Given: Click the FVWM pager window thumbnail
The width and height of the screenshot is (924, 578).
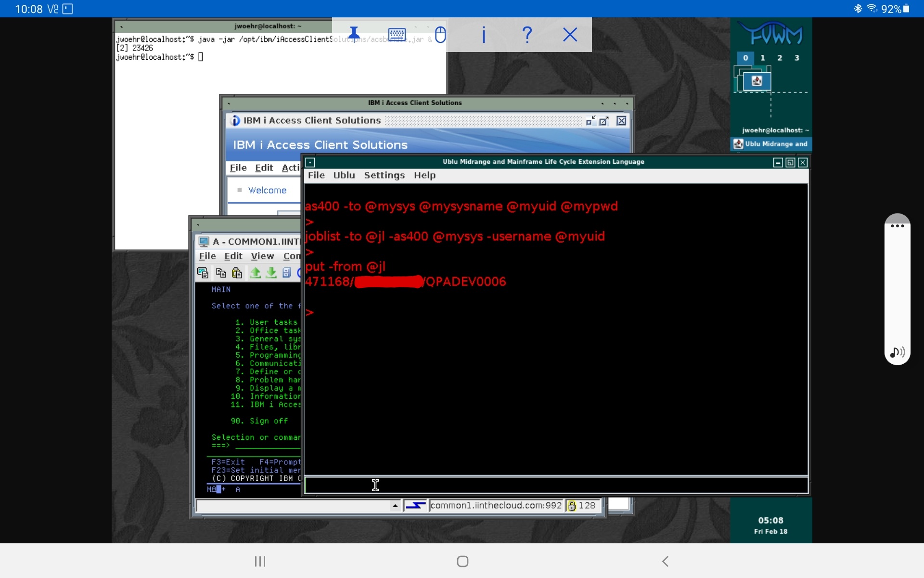Looking at the screenshot, I should click(x=757, y=81).
